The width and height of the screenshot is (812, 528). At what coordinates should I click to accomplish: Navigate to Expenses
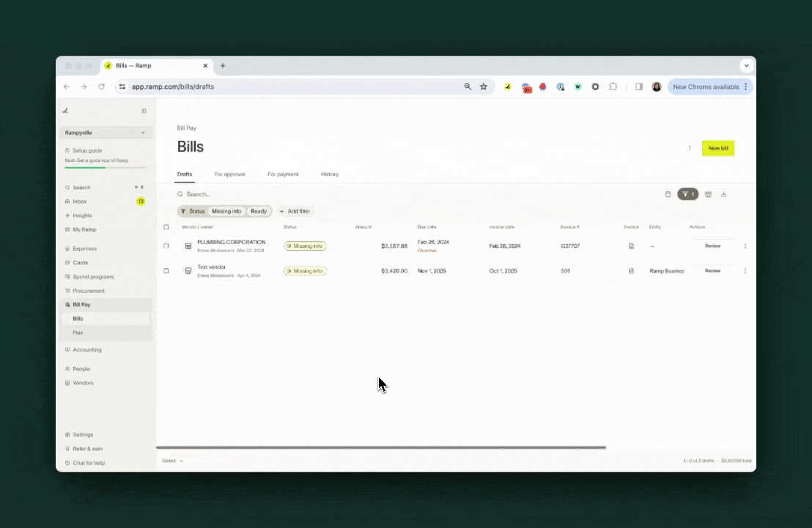point(84,249)
